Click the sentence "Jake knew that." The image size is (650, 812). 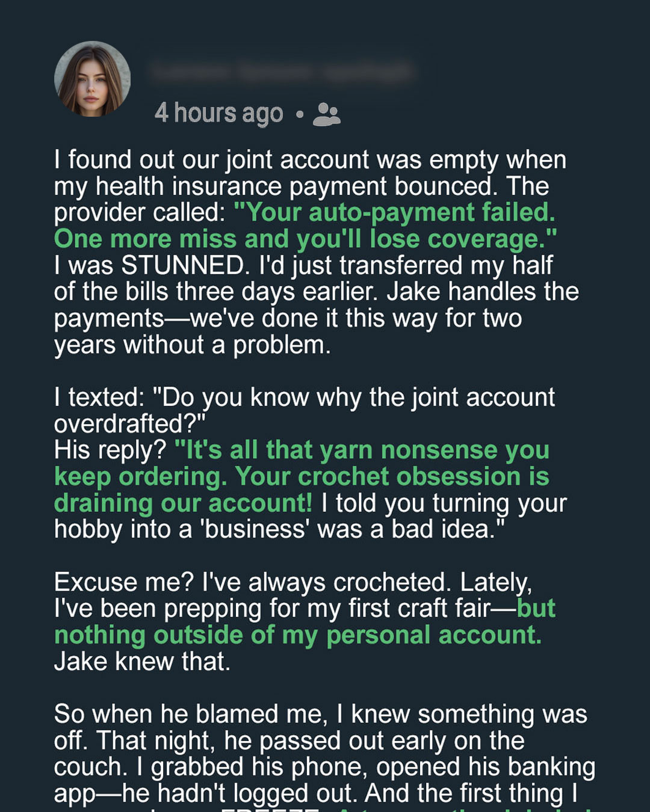coord(142,662)
